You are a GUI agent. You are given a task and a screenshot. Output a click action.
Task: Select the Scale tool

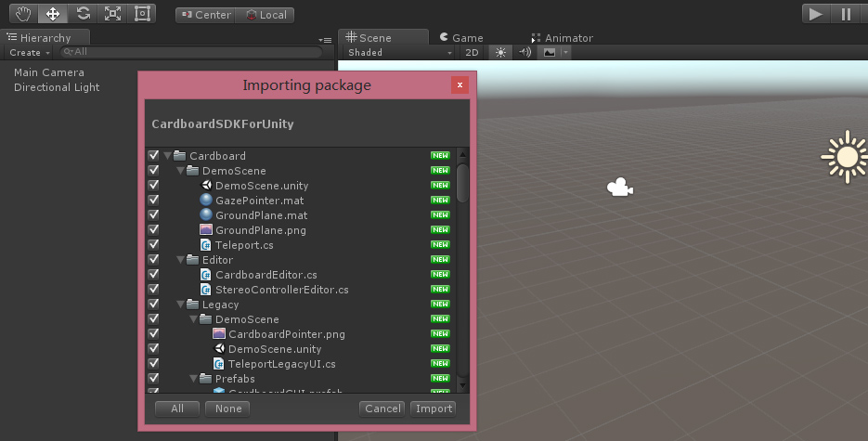113,13
